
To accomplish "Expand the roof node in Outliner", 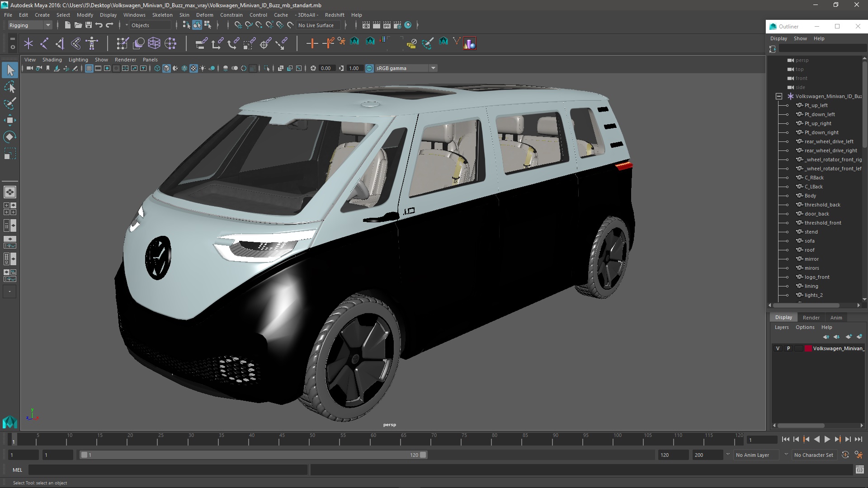I will pos(787,250).
